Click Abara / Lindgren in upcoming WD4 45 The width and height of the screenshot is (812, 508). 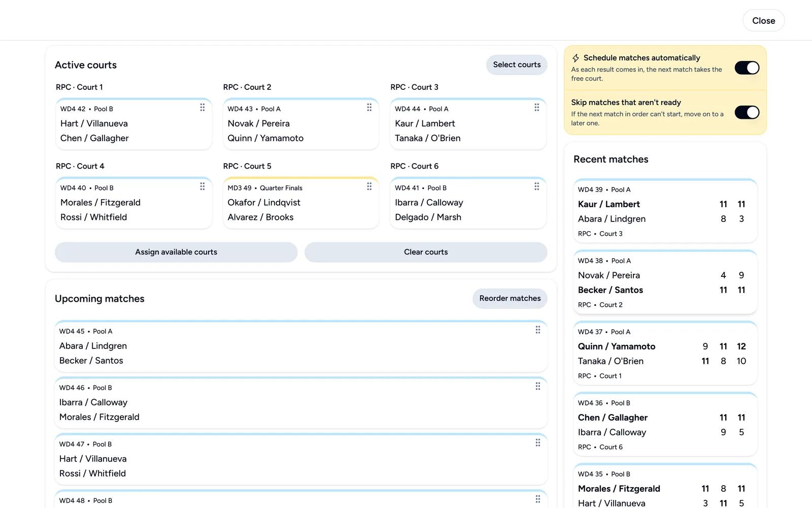click(93, 346)
